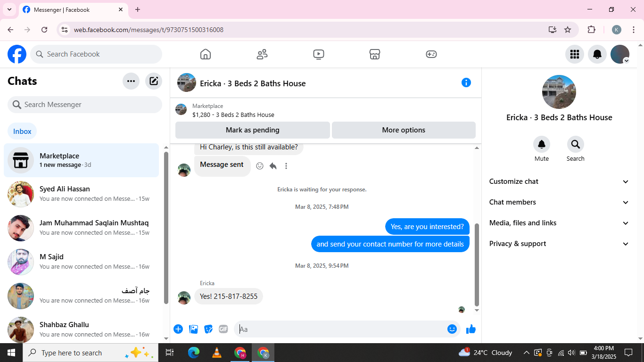The width and height of the screenshot is (644, 362).
Task: Select the "Yes, are you interested?" message
Action: pos(427,227)
